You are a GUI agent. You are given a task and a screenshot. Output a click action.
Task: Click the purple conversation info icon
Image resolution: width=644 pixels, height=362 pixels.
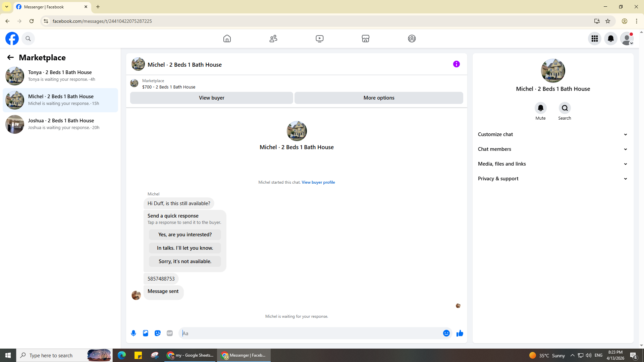(x=457, y=64)
